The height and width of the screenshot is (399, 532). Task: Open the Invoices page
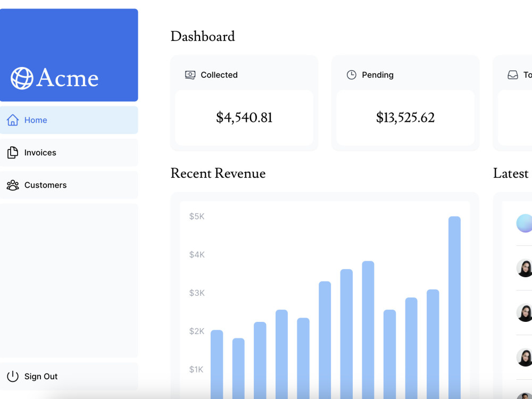[x=69, y=153]
